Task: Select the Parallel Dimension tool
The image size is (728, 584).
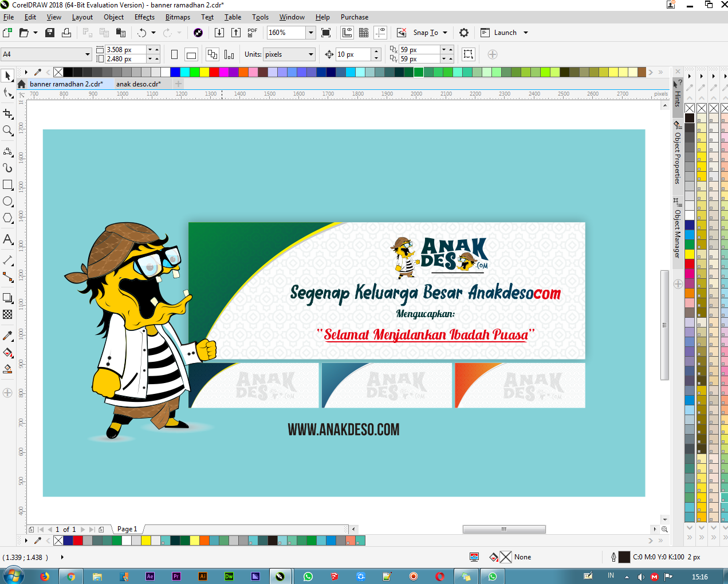Action: pyautogui.click(x=7, y=261)
